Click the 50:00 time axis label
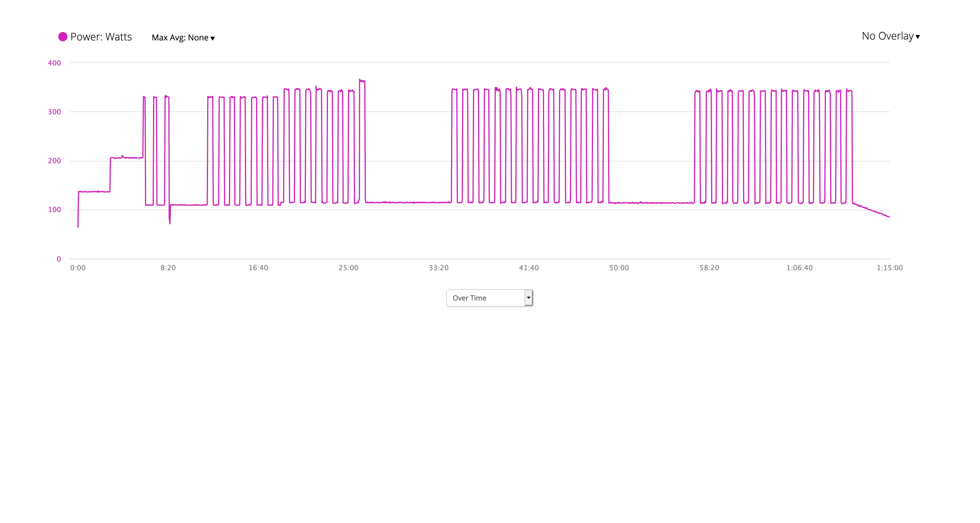 619,268
